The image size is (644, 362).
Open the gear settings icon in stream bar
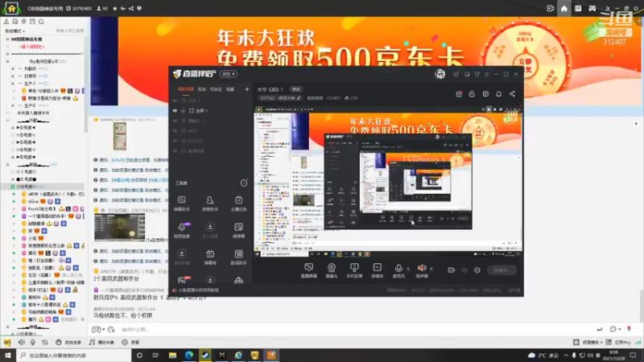pyautogui.click(x=477, y=270)
